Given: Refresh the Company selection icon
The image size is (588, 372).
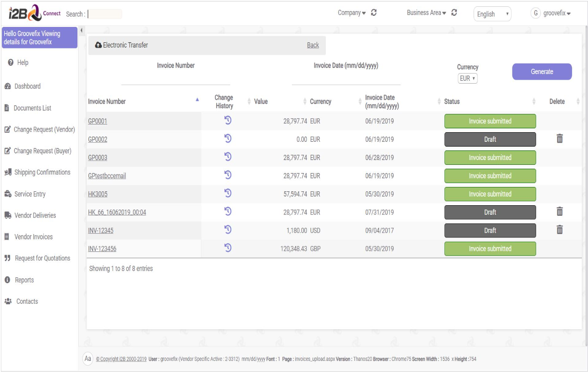Looking at the screenshot, I should click(374, 13).
